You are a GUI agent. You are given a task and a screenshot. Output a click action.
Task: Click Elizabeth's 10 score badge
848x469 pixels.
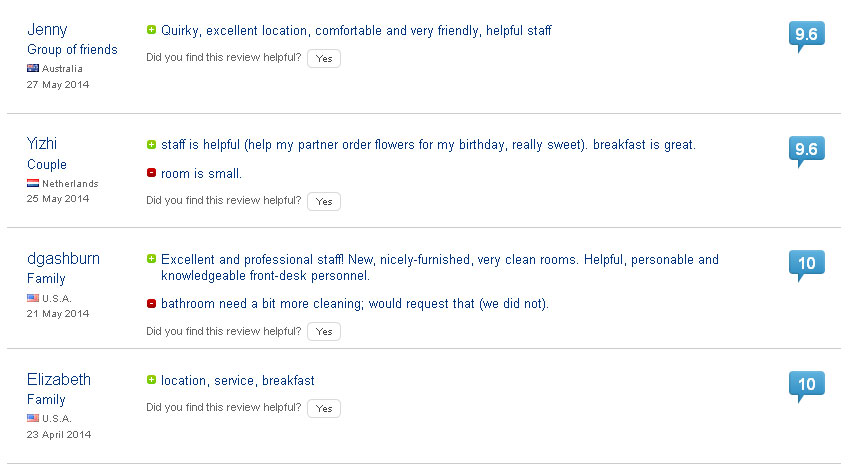806,386
